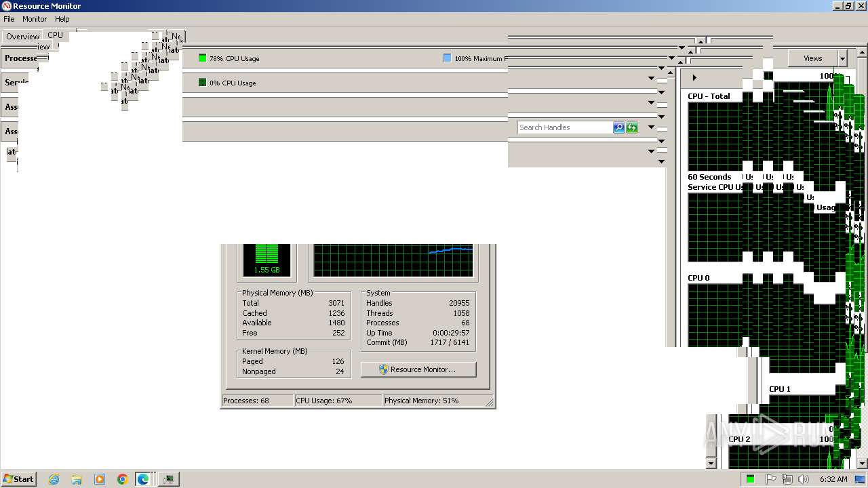Click the Processes section header
This screenshot has height=488, width=868.
(x=20, y=58)
